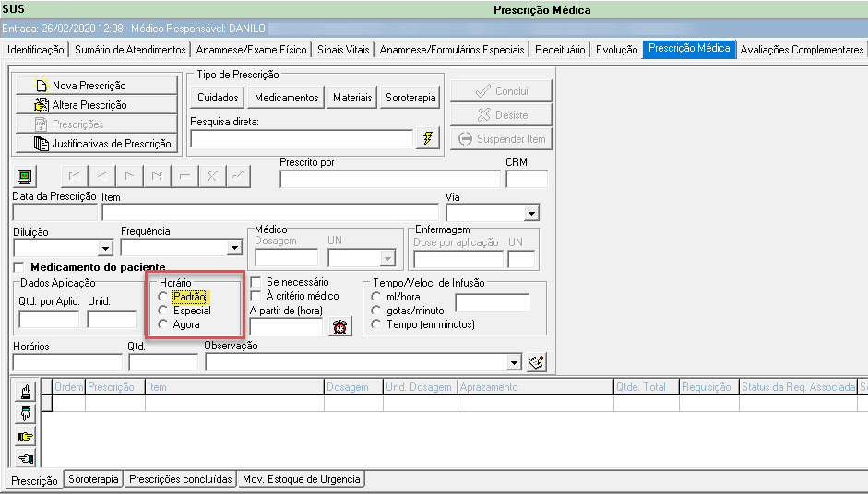Click the Medicamentos button
This screenshot has width=868, height=494.
click(x=286, y=98)
